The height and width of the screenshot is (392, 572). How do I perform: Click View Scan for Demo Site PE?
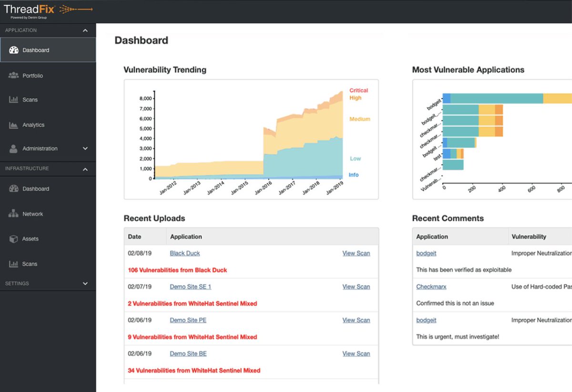[x=356, y=320]
